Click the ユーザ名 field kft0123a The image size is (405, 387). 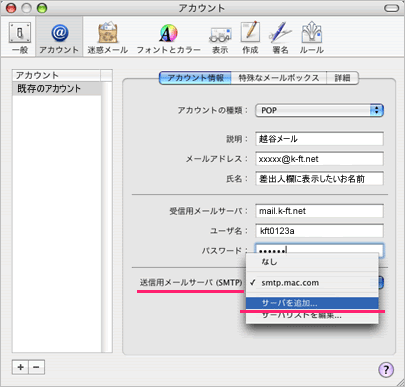point(319,231)
